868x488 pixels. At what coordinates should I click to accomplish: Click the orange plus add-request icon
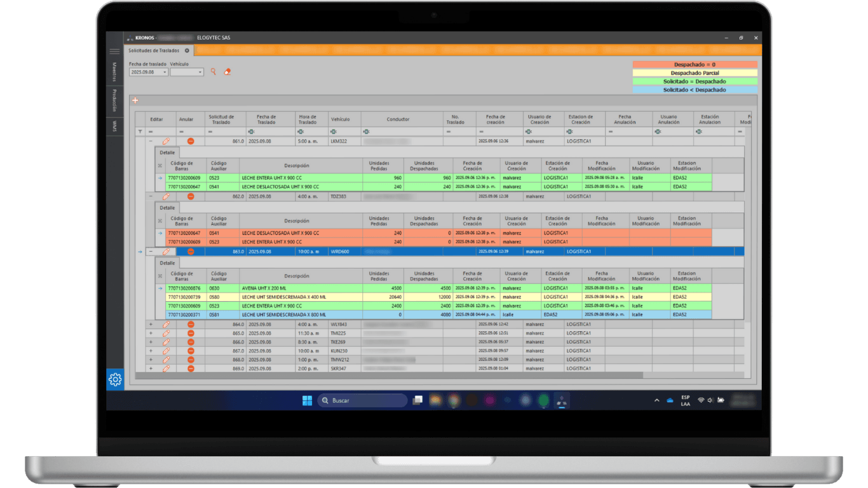point(135,100)
